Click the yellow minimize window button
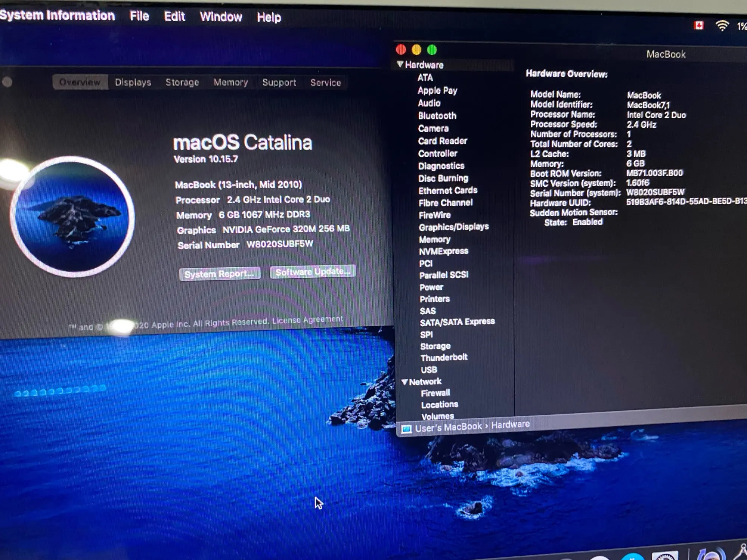The height and width of the screenshot is (560, 747). 416,50
